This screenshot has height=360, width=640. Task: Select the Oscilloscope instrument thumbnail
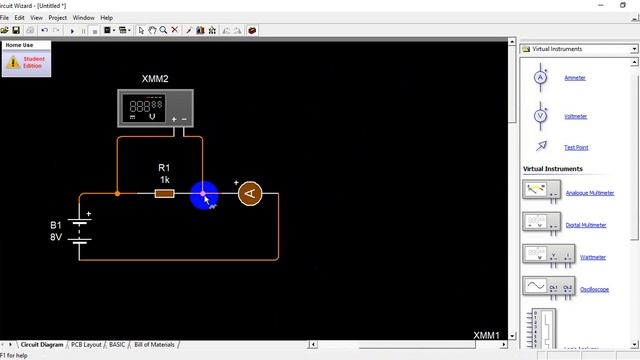[x=549, y=288]
